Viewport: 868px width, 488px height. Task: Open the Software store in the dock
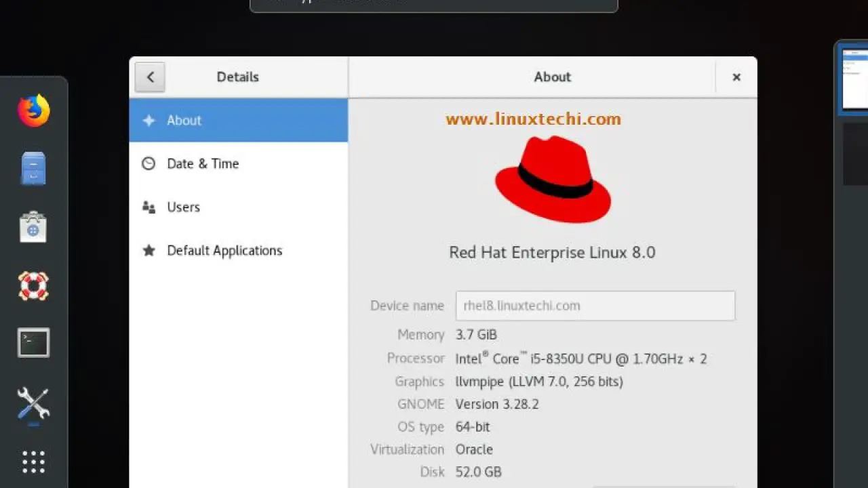pyautogui.click(x=33, y=227)
